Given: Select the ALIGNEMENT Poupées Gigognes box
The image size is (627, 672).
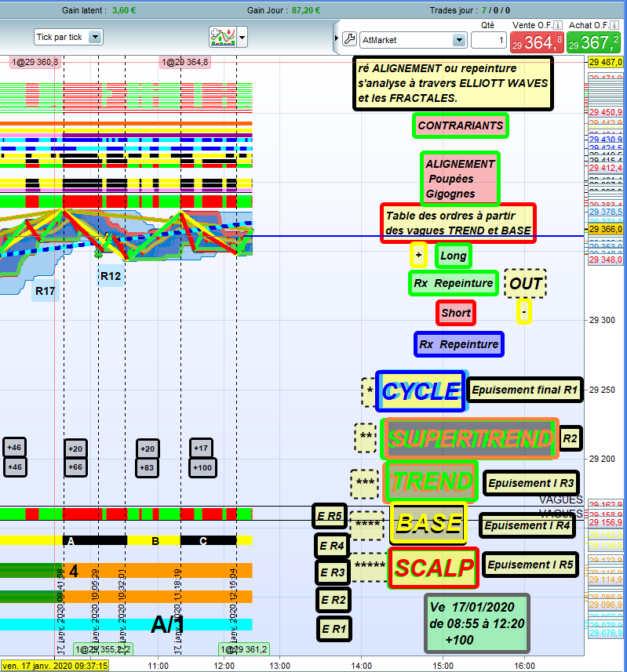Looking at the screenshot, I should pyautogui.click(x=460, y=179).
